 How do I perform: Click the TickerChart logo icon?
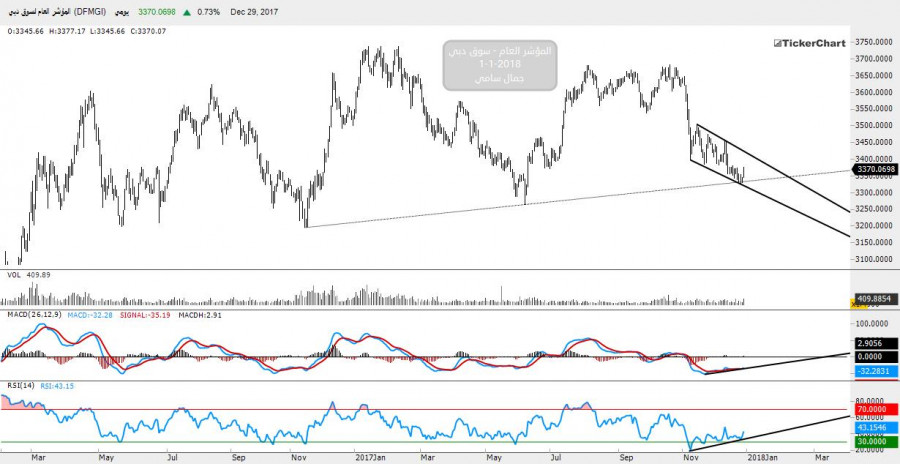point(777,43)
